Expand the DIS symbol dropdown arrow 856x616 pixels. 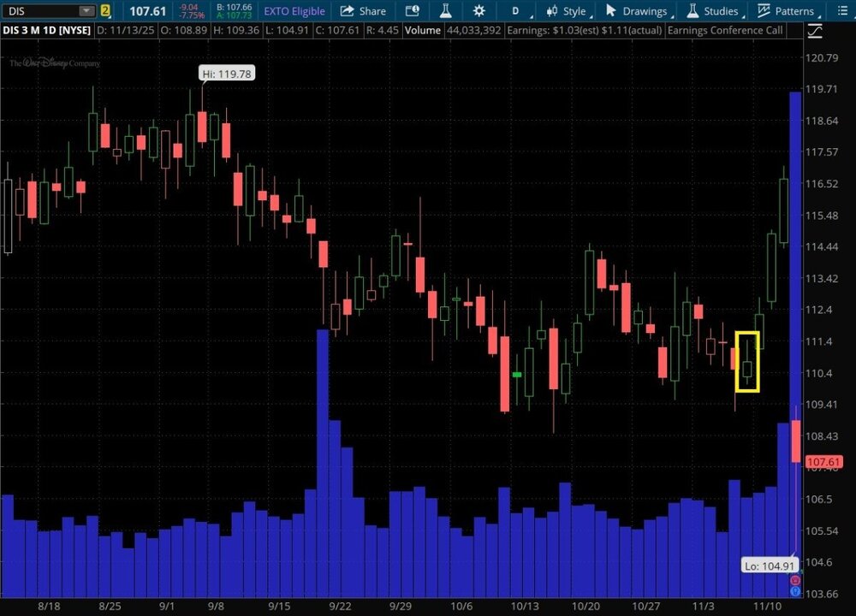86,11
